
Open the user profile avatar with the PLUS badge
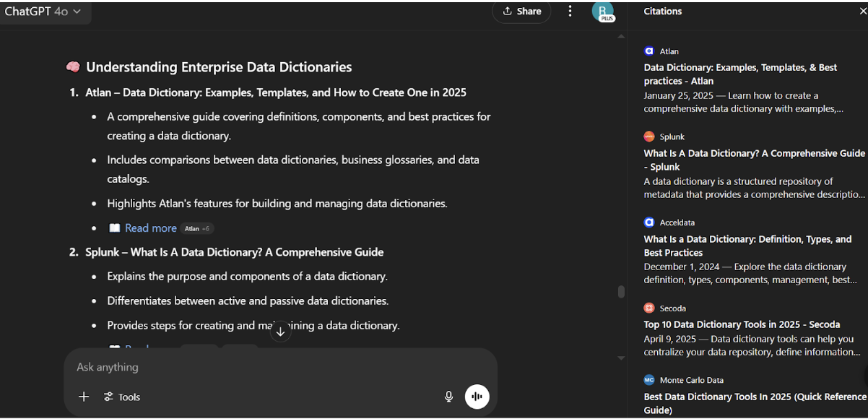point(602,11)
